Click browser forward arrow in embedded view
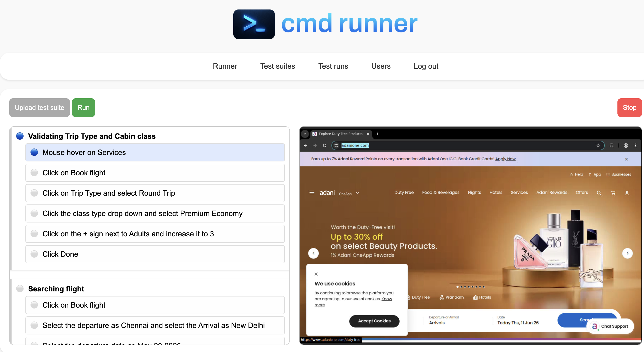The image size is (644, 352). point(315,145)
